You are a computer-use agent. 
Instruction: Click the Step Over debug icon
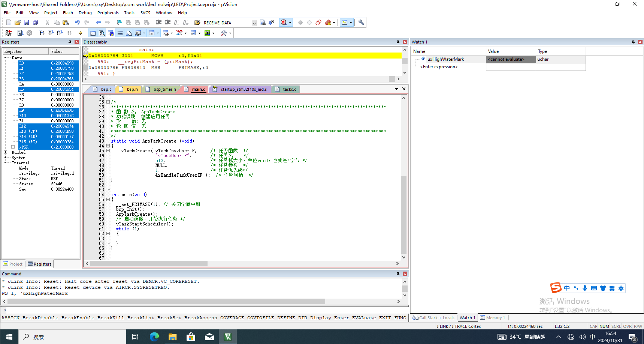51,33
